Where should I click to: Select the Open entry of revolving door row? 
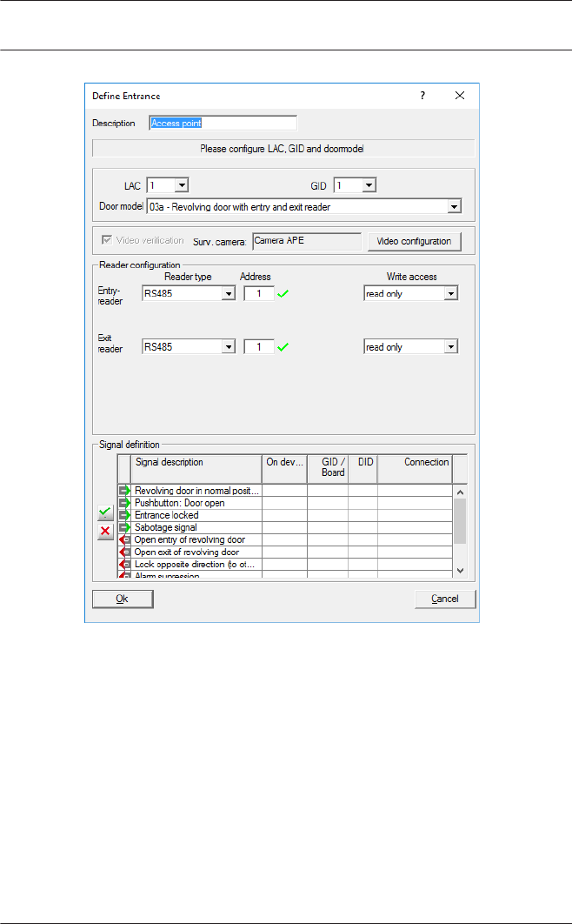[x=285, y=539]
